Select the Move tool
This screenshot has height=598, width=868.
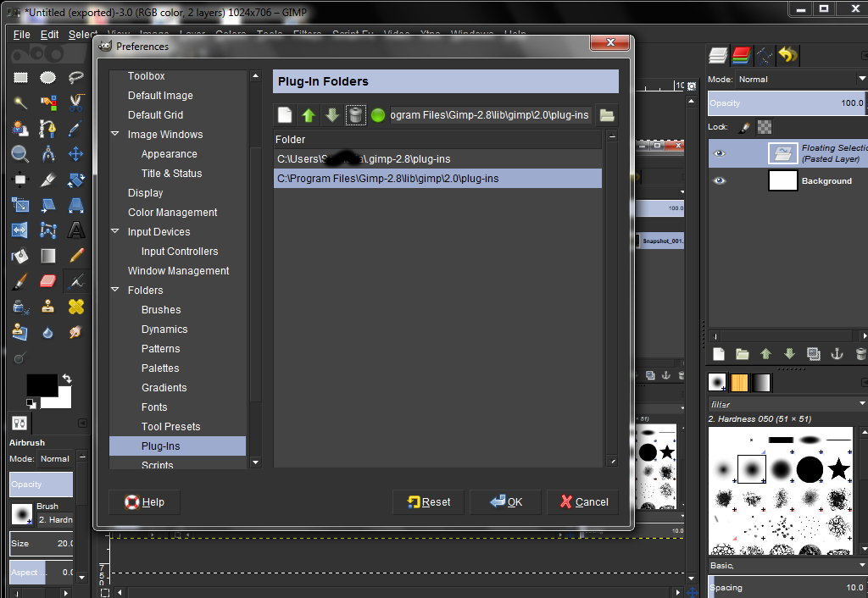tap(75, 154)
